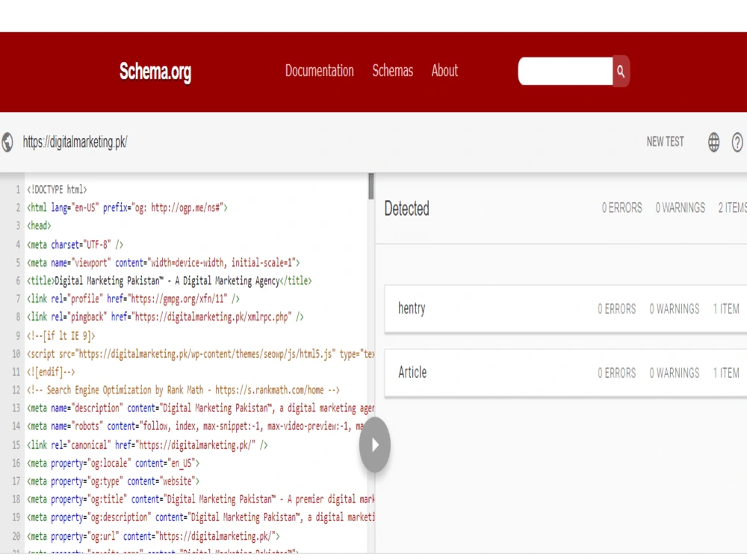Click the og:type meta code line
The height and width of the screenshot is (560, 747).
[x=113, y=481]
